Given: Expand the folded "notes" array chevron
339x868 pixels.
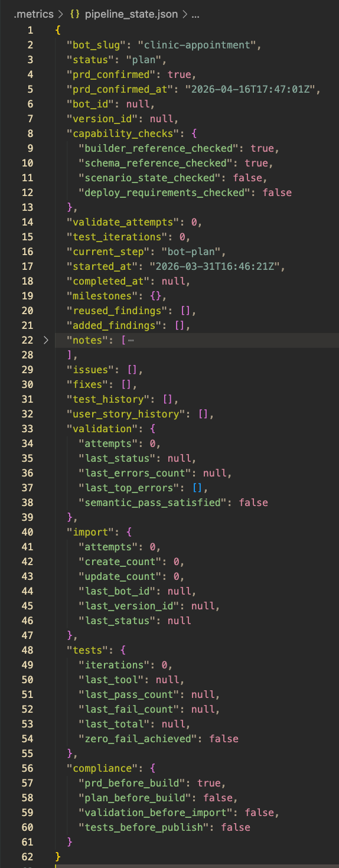Looking at the screenshot, I should coord(46,340).
